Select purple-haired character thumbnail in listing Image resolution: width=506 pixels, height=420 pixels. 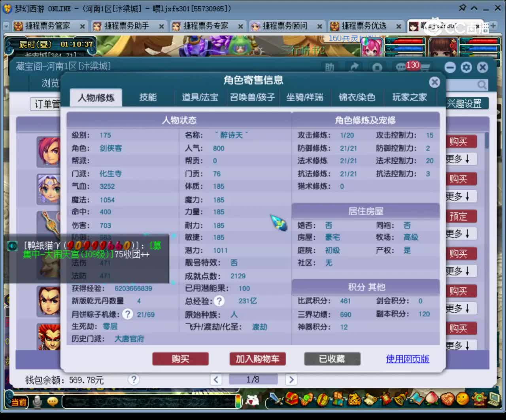pos(48,189)
